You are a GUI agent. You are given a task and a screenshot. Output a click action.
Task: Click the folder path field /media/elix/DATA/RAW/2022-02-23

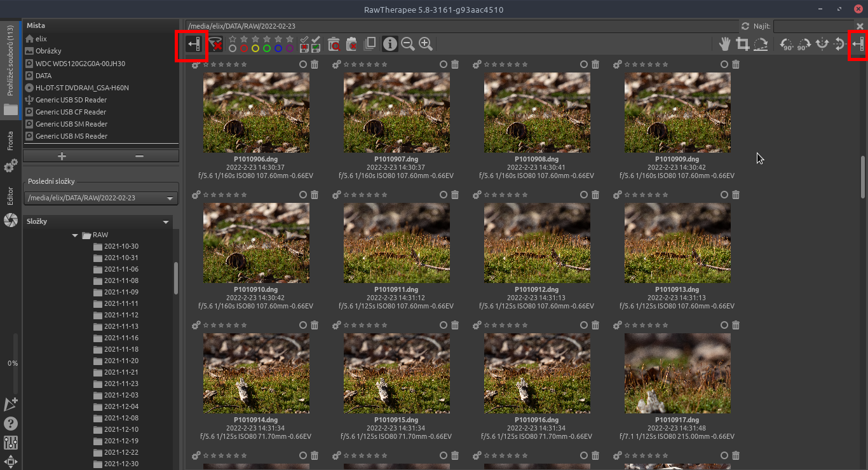pos(461,26)
